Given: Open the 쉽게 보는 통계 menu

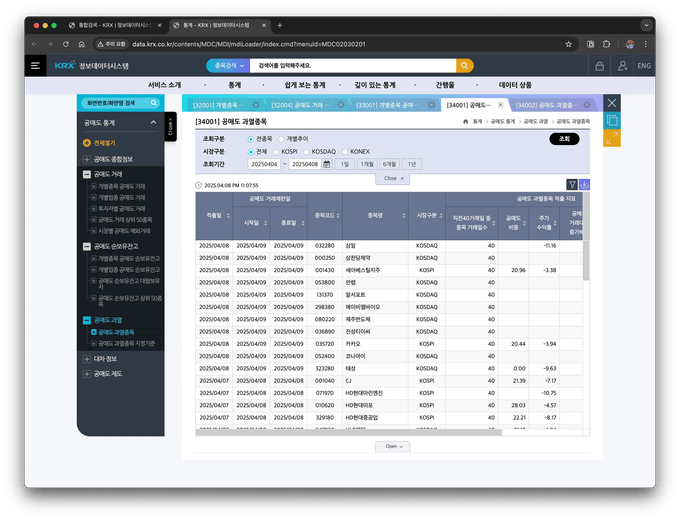Looking at the screenshot, I should coord(304,85).
